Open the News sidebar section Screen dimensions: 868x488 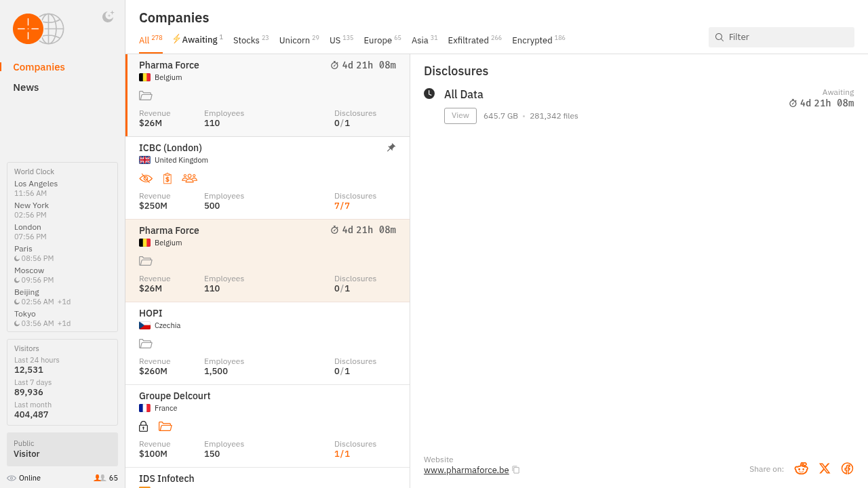[26, 87]
